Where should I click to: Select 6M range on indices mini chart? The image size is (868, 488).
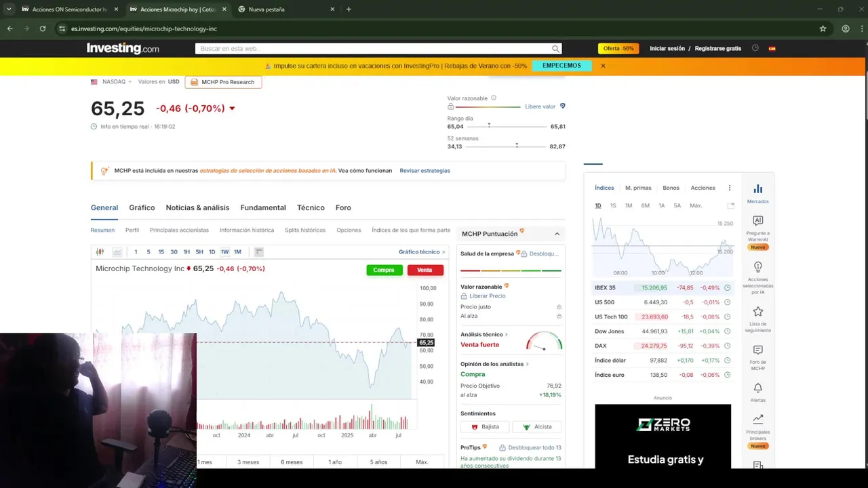(645, 205)
